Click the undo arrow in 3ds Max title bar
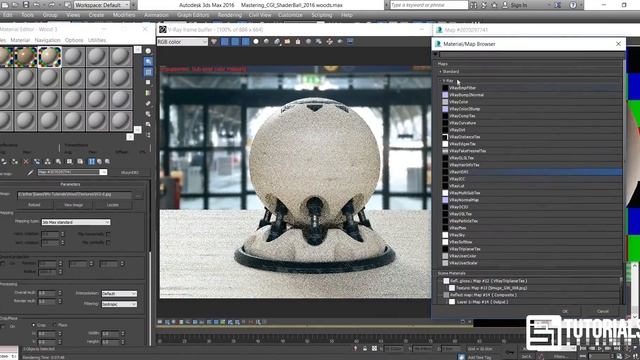640x360 pixels. click(x=36, y=5)
